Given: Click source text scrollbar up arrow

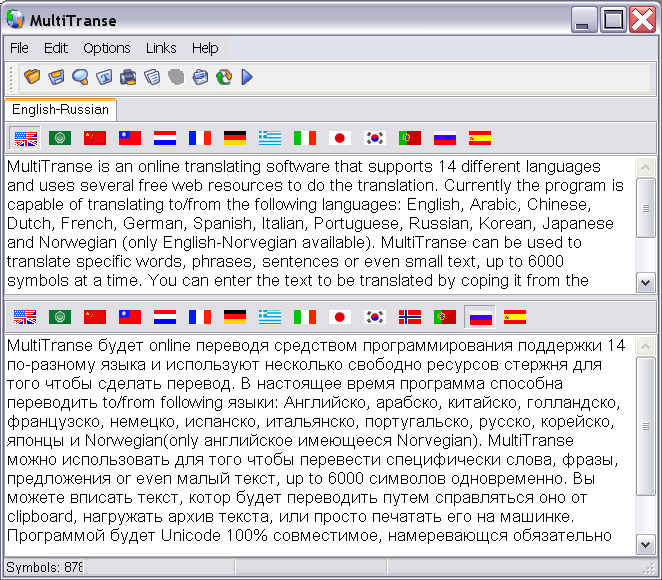Looking at the screenshot, I should [645, 167].
